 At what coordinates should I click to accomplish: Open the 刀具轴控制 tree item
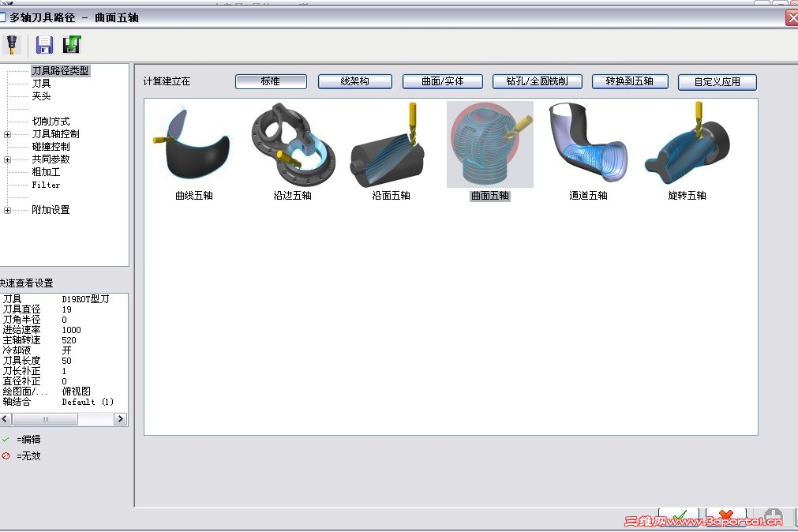pyautogui.click(x=55, y=134)
